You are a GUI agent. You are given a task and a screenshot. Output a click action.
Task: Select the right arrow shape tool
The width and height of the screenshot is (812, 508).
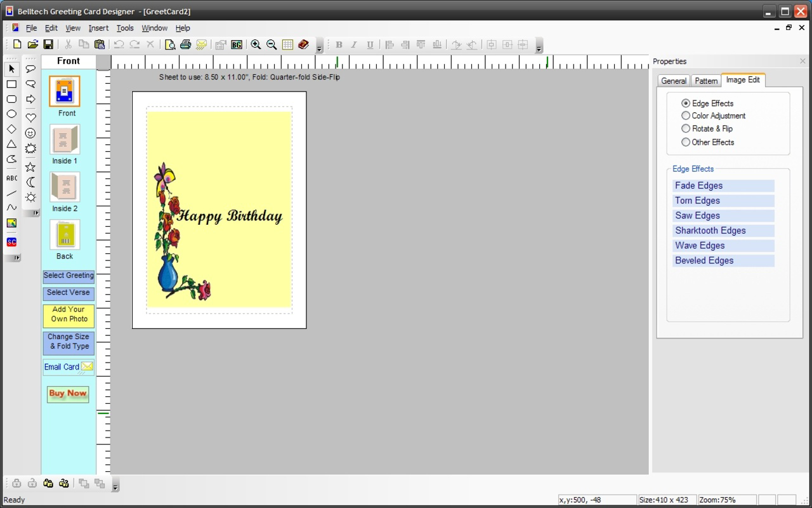(30, 99)
